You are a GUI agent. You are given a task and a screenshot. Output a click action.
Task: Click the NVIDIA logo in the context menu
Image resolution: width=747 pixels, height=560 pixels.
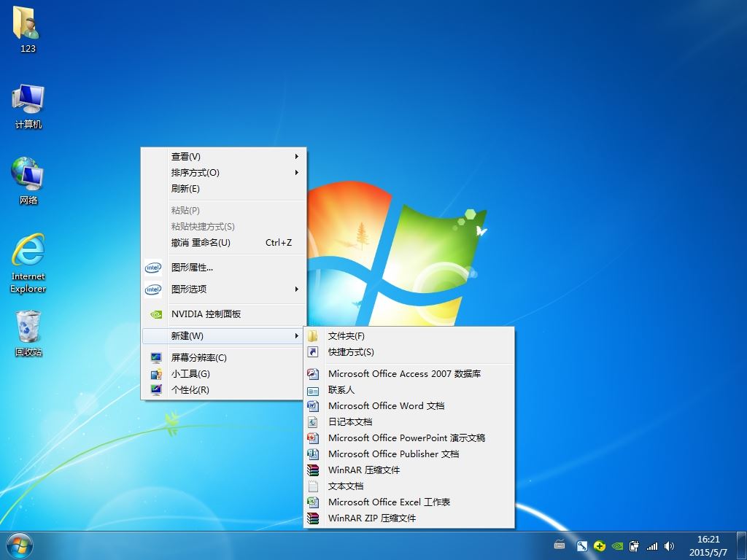(156, 314)
